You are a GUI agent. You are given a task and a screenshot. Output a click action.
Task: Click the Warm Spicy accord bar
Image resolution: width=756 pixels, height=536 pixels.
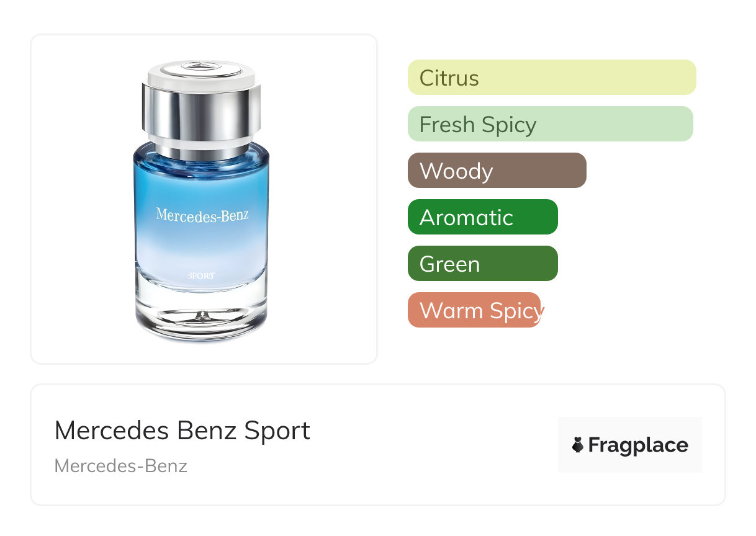tap(474, 310)
